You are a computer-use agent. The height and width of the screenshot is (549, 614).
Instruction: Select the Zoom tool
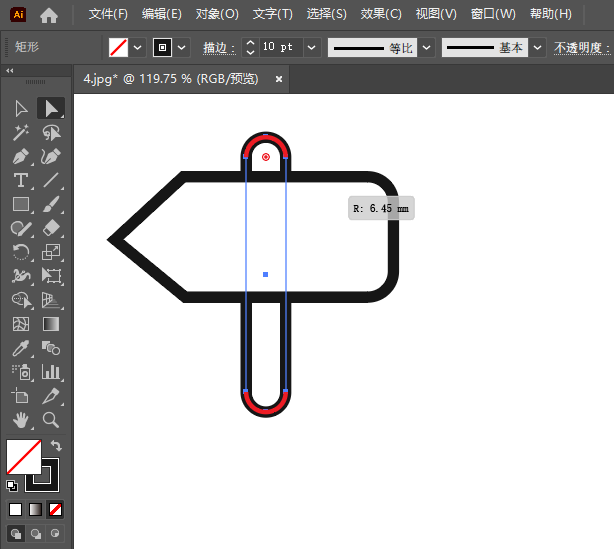tap(51, 420)
